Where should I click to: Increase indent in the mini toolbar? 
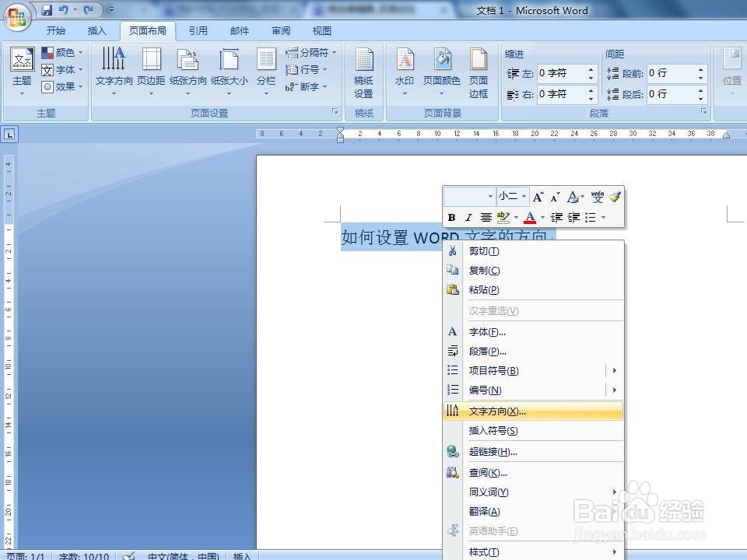573,218
